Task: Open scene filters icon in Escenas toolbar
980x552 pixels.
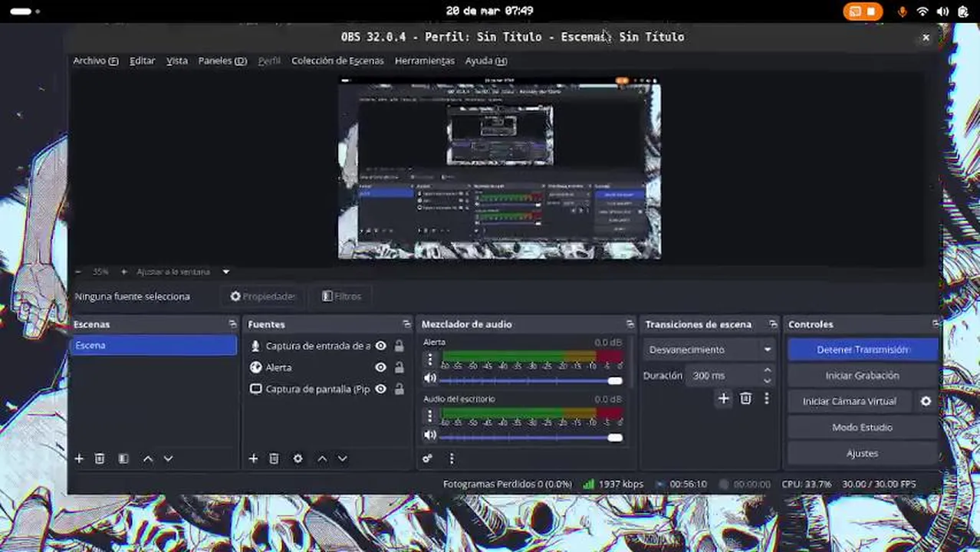Action: 123,458
